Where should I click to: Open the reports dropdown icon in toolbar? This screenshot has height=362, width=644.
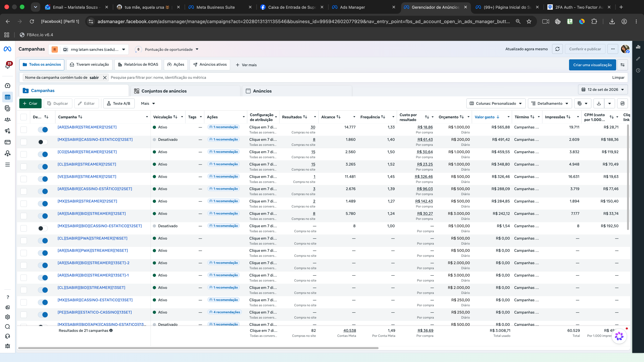pyautogui.click(x=582, y=103)
